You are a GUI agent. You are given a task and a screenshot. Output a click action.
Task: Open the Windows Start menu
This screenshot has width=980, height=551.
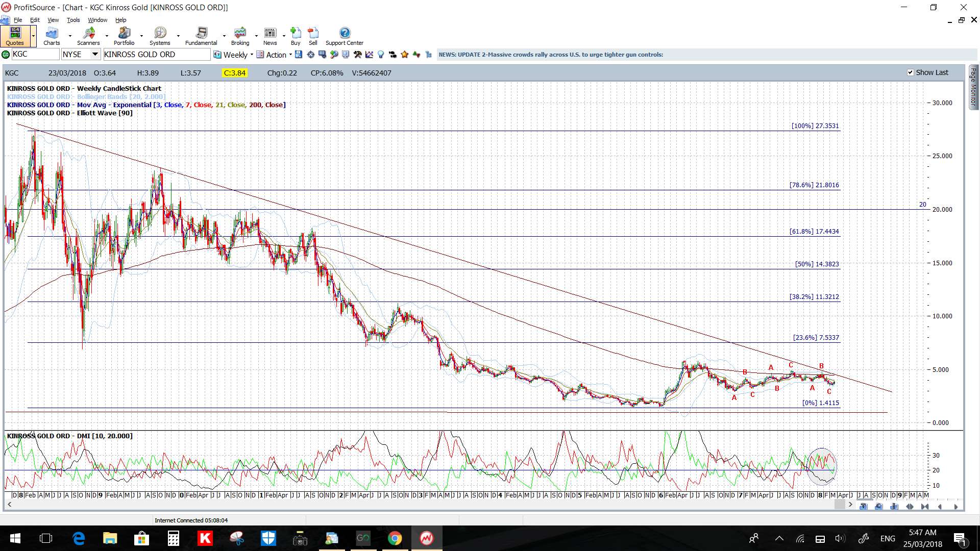pos(15,538)
